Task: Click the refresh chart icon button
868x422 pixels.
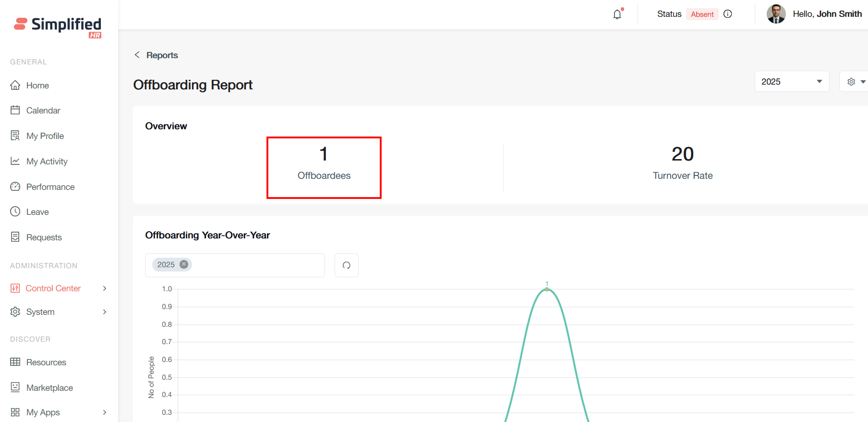Action: pyautogui.click(x=347, y=265)
